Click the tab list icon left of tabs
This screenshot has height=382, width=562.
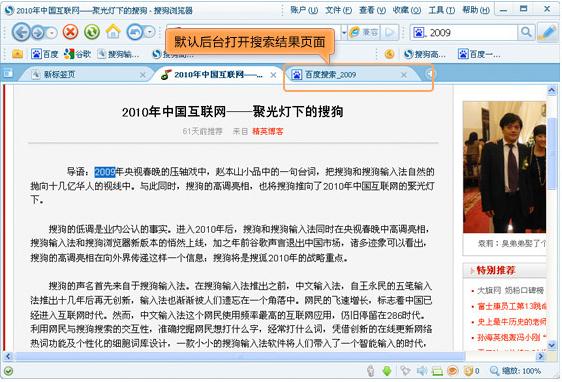[x=8, y=74]
